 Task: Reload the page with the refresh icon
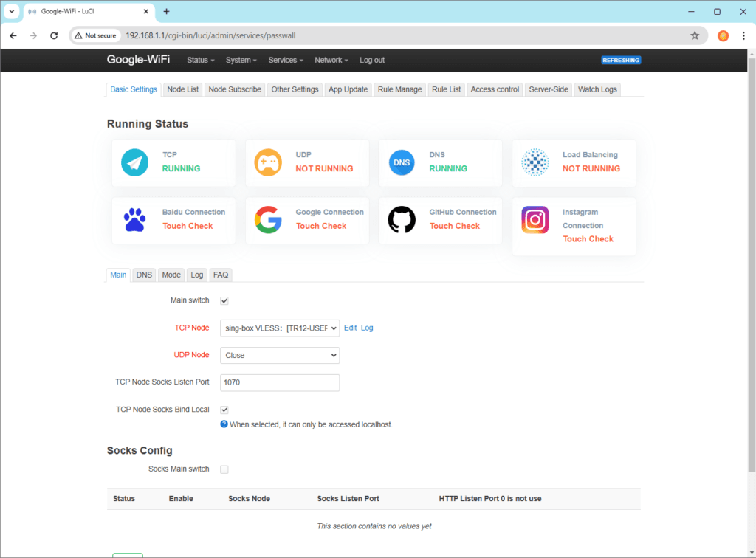tap(54, 35)
